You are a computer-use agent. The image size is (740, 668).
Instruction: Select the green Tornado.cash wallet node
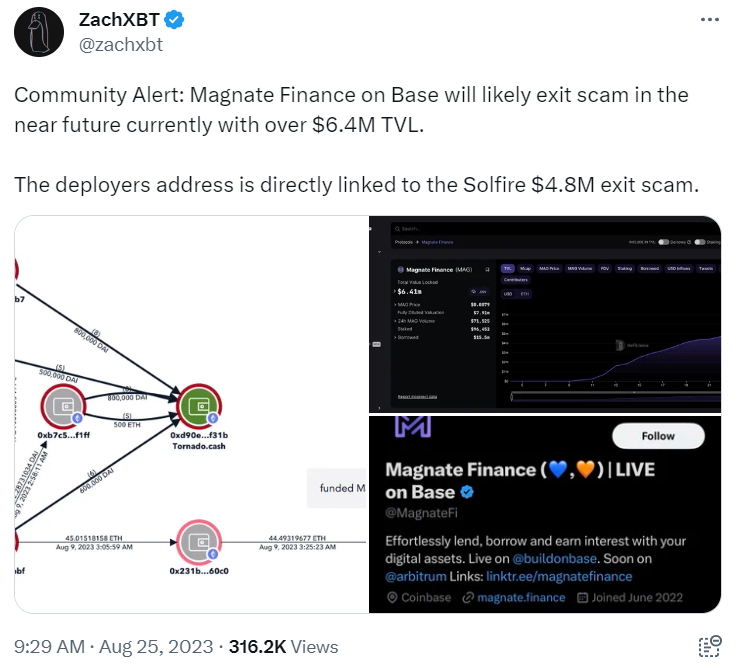[x=199, y=406]
